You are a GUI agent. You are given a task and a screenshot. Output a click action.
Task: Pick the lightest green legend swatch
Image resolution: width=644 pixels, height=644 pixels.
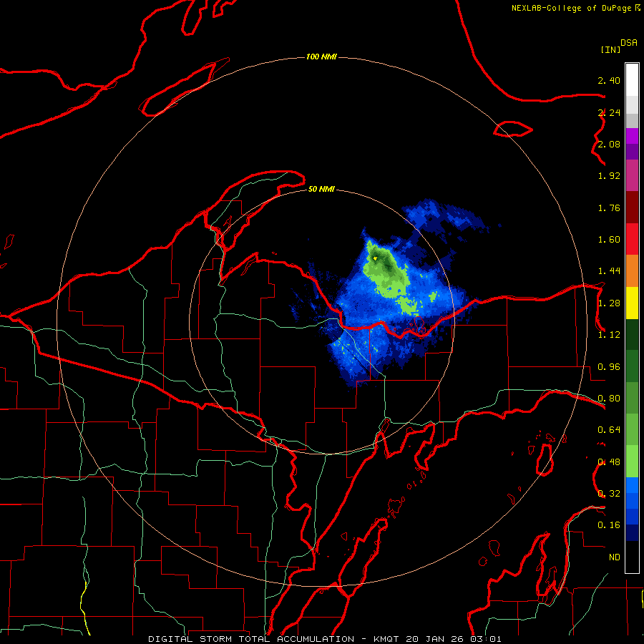point(632,462)
